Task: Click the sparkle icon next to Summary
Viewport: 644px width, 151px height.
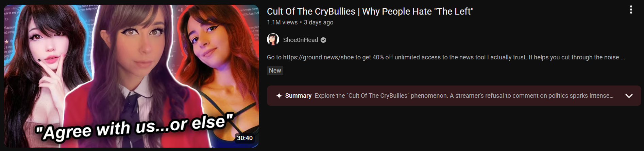Action: point(279,96)
